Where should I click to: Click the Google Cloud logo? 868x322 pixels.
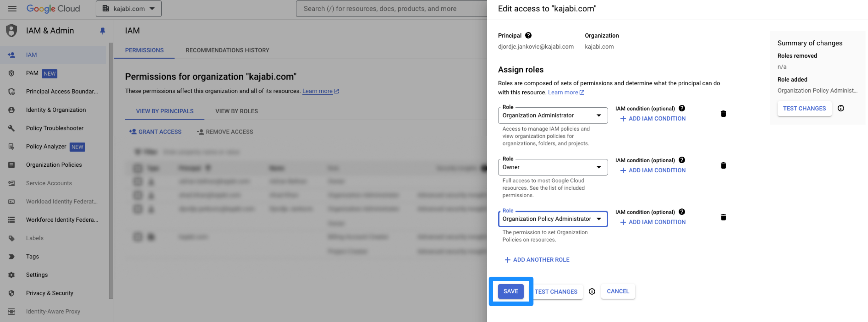point(53,9)
